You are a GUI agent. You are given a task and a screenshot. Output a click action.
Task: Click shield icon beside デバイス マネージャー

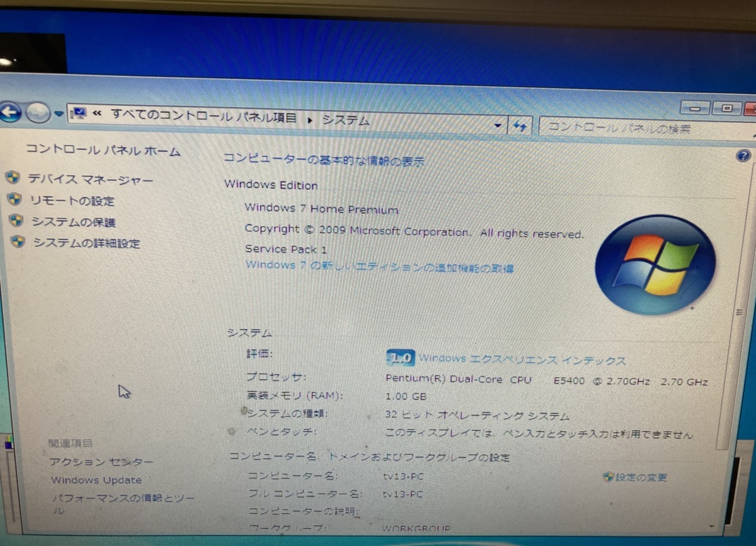coord(12,177)
